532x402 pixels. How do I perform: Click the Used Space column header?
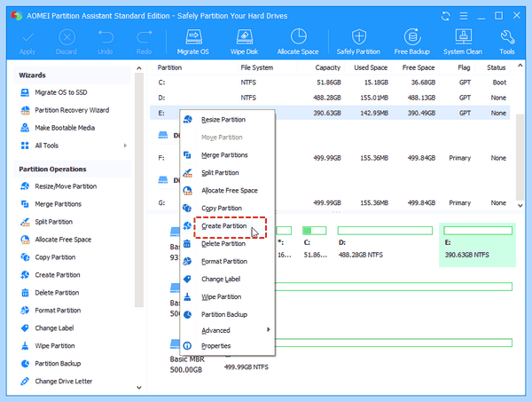point(371,67)
